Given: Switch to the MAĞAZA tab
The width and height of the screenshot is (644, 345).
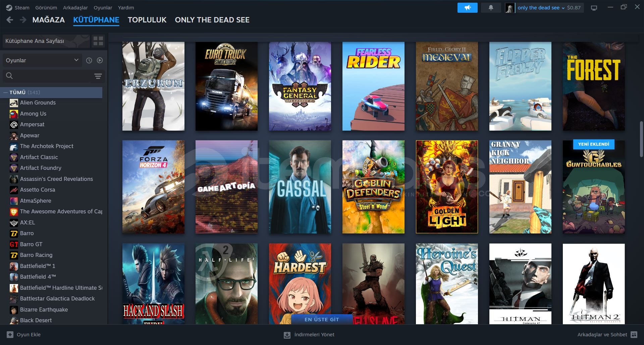Looking at the screenshot, I should (x=49, y=20).
